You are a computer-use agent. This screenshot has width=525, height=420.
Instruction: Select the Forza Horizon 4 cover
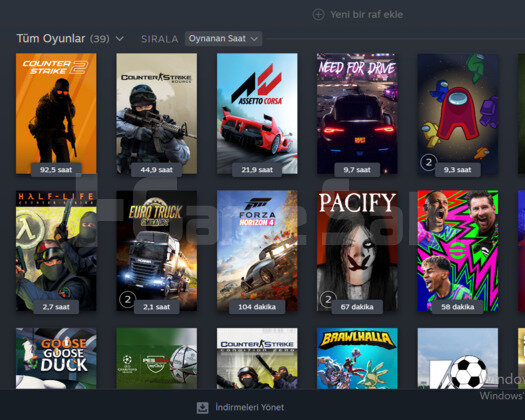(x=257, y=251)
